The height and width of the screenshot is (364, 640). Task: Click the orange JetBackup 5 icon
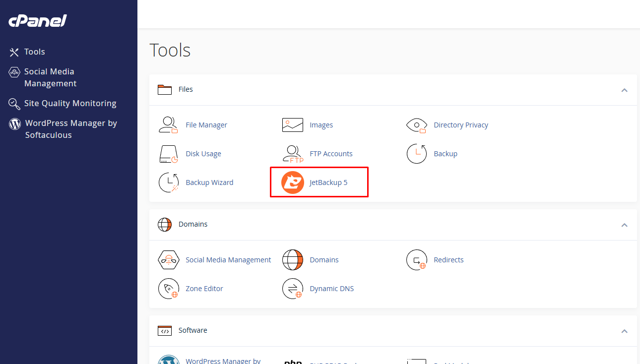[292, 182]
